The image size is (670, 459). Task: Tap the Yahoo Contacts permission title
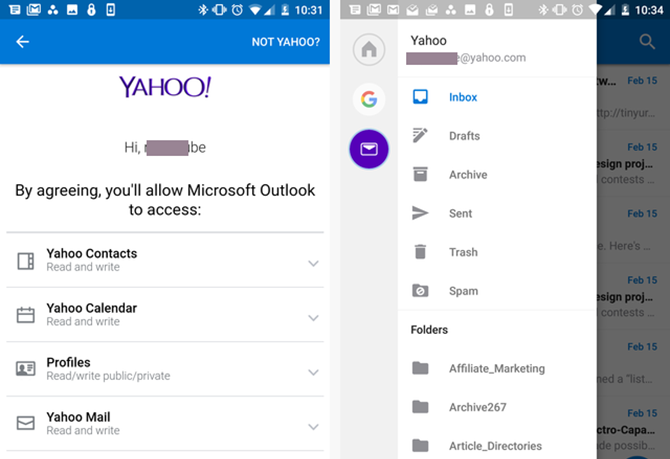[92, 253]
